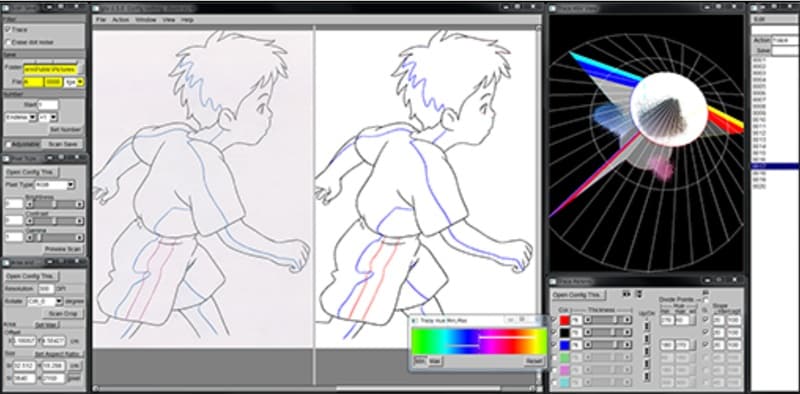800x394 pixels.
Task: Toggle the Adjustable checkbox
Action: pos(8,144)
